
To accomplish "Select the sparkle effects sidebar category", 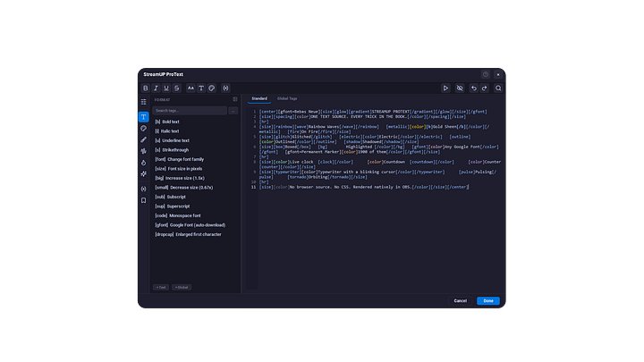I will 143,174.
